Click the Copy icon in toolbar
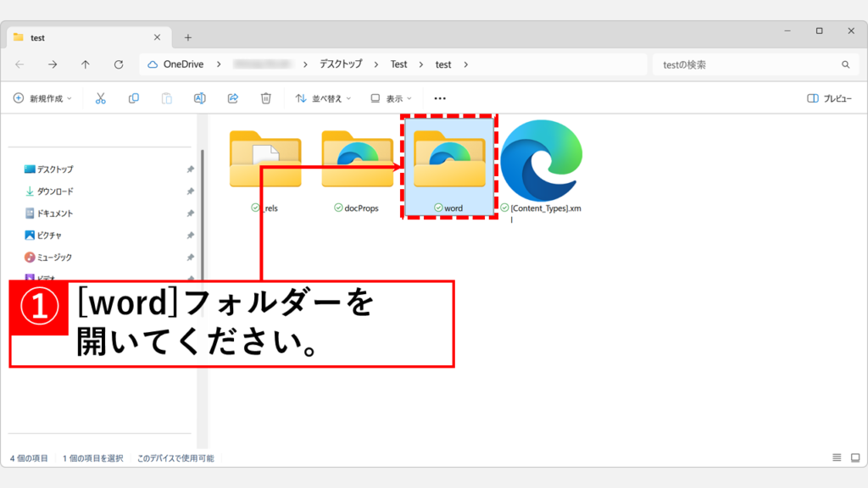Viewport: 868px width, 488px height. 133,98
